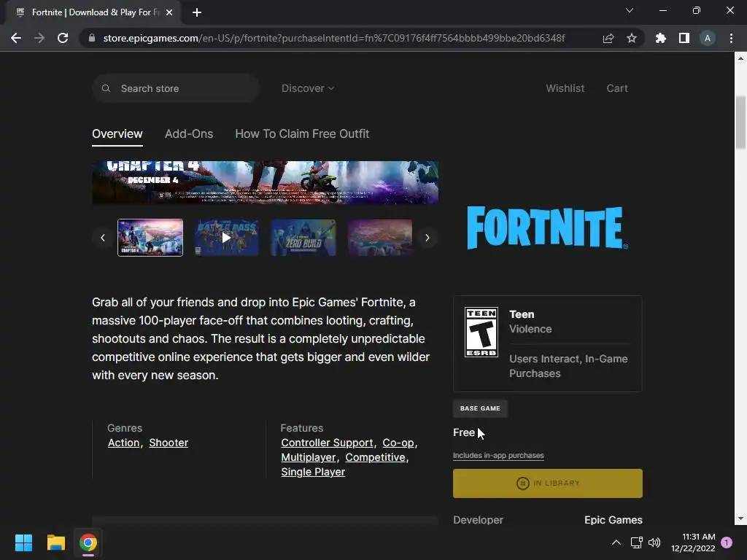The image size is (747, 560).
Task: Open the Wishlist page
Action: point(565,88)
